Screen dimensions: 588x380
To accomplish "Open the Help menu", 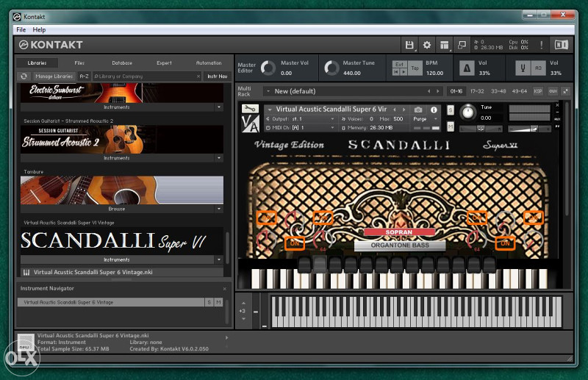I will pyautogui.click(x=39, y=29).
